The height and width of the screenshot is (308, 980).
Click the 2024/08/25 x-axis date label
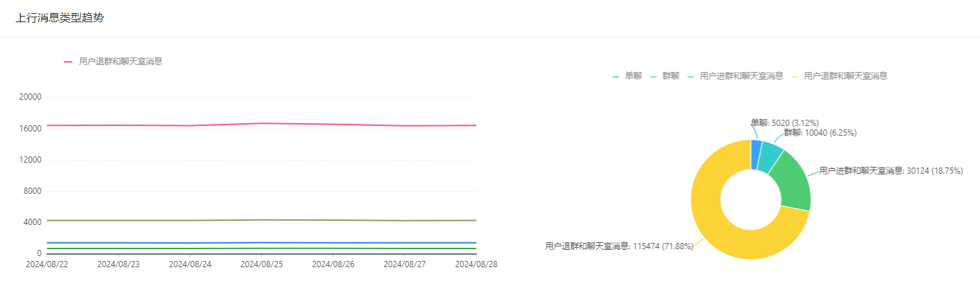click(261, 264)
